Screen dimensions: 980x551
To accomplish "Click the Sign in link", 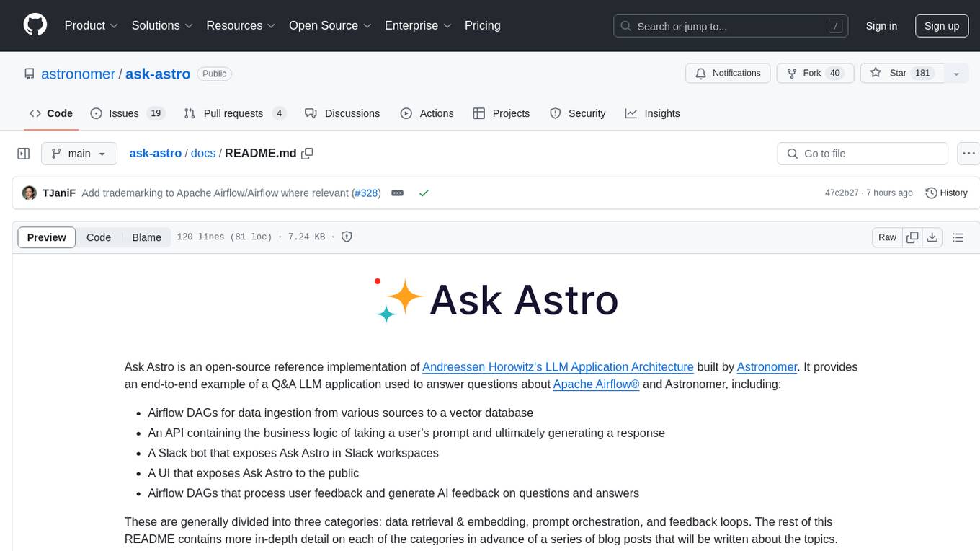I will point(881,26).
